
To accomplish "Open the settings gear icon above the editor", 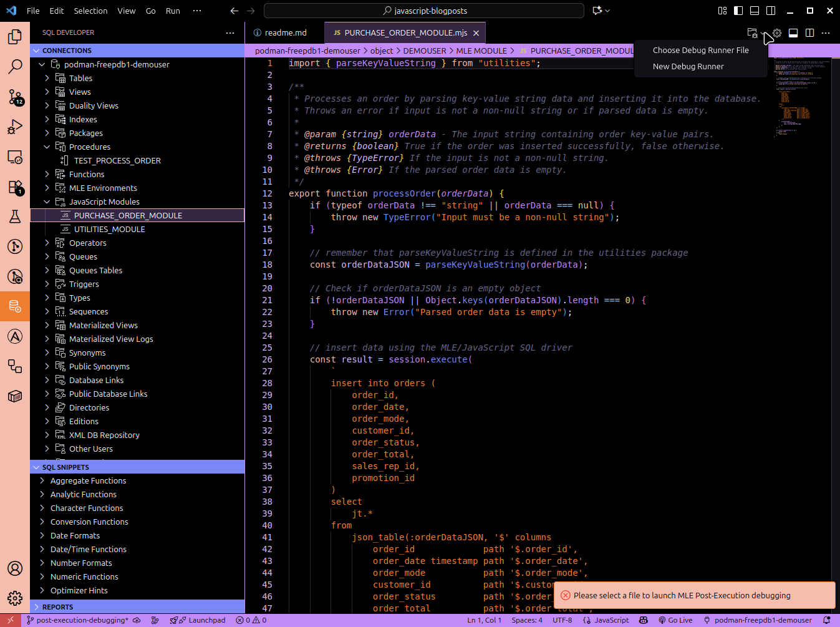I will click(x=776, y=32).
